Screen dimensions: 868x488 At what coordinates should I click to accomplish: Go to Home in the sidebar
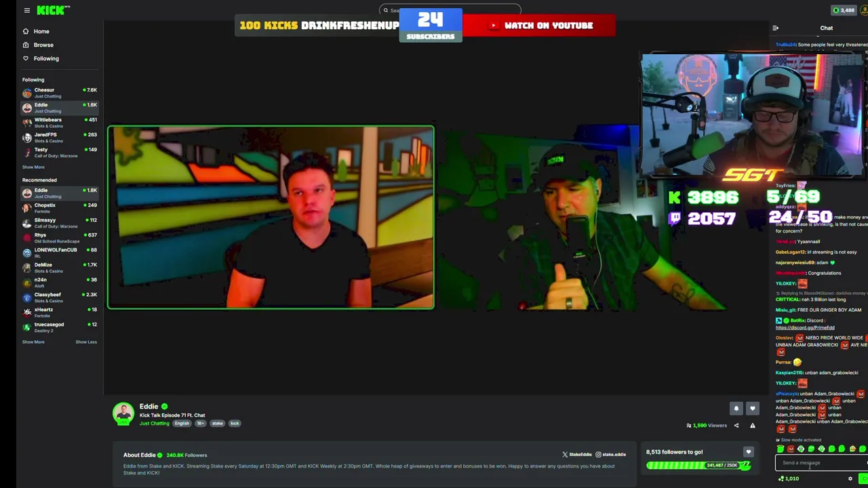point(41,31)
